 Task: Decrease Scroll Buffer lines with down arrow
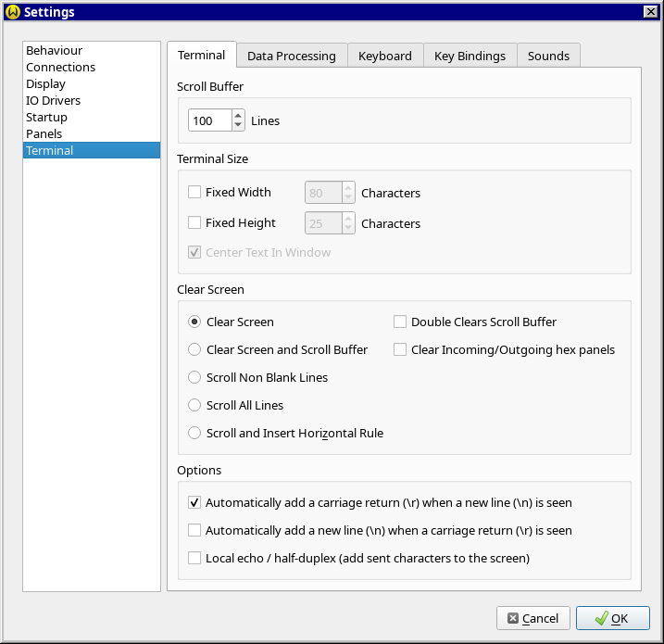pos(238,126)
